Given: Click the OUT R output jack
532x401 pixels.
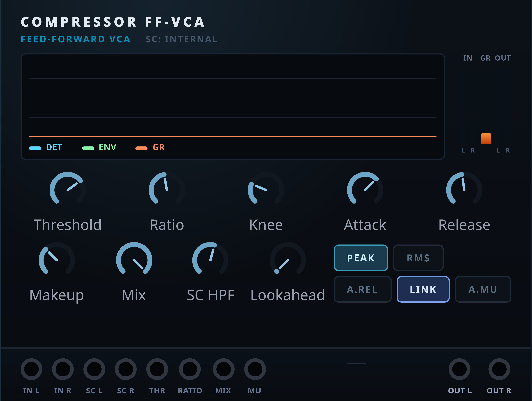Looking at the screenshot, I should (x=499, y=369).
